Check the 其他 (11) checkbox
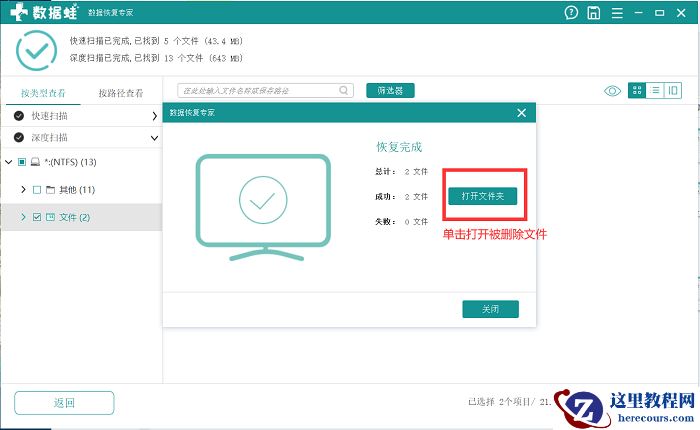This screenshot has width=700, height=430. click(x=37, y=190)
